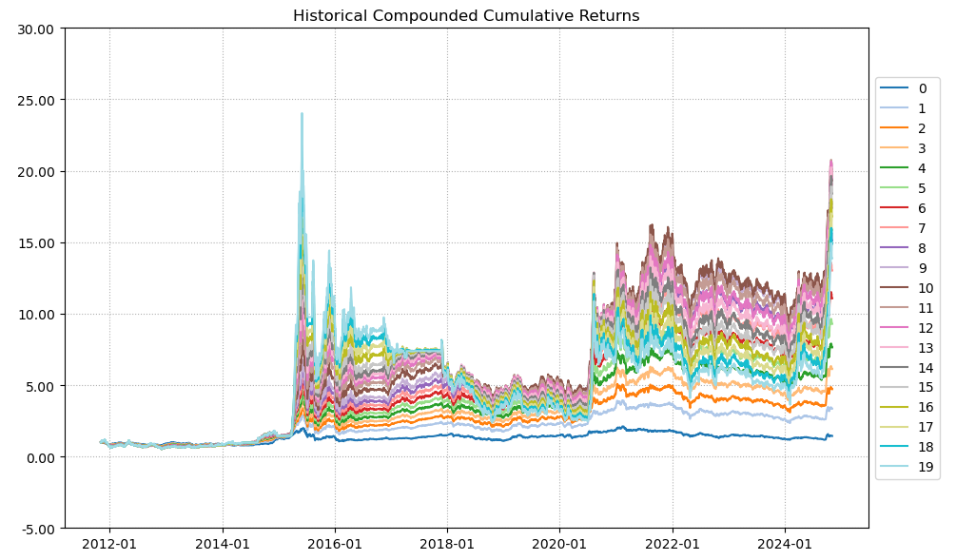Click the light cyan line swatch for series 19
This screenshot has width=956, height=560.
894,468
